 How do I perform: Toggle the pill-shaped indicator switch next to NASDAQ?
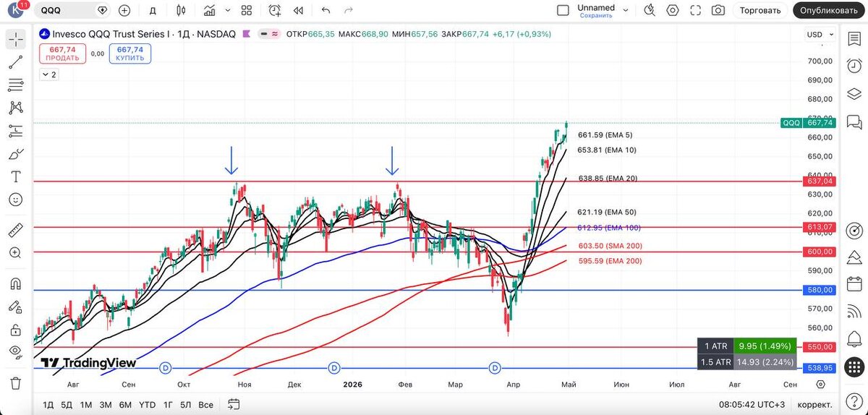coord(270,34)
